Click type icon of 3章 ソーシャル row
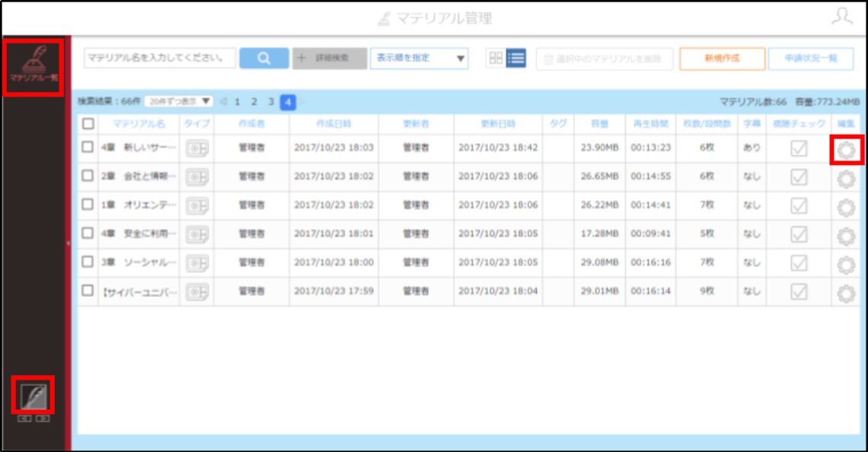This screenshot has width=868, height=452. [197, 263]
